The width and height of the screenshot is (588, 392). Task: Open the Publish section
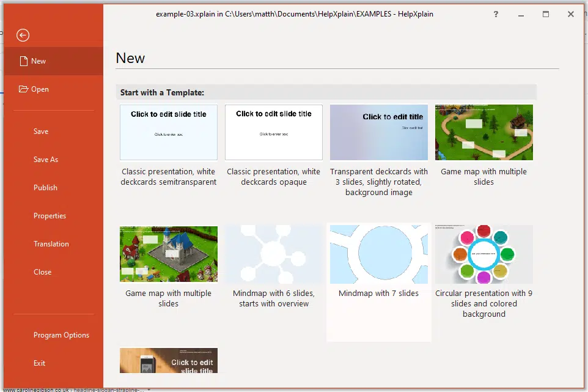tap(45, 188)
